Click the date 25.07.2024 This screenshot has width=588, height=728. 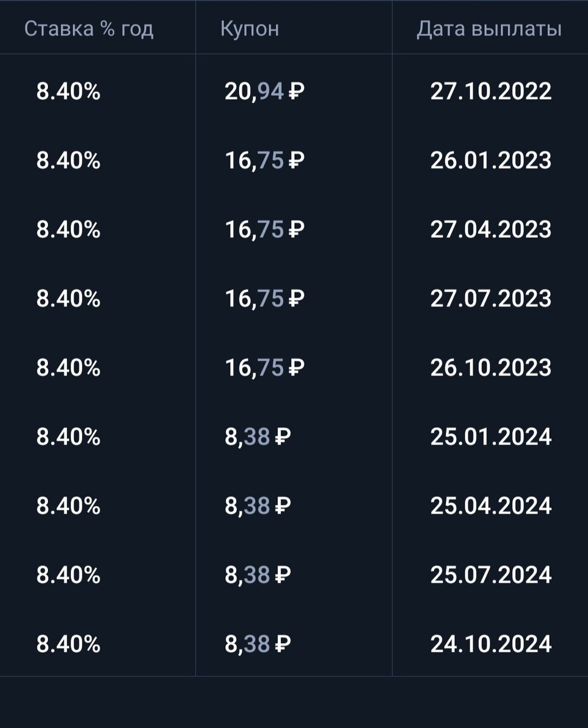pos(491,575)
